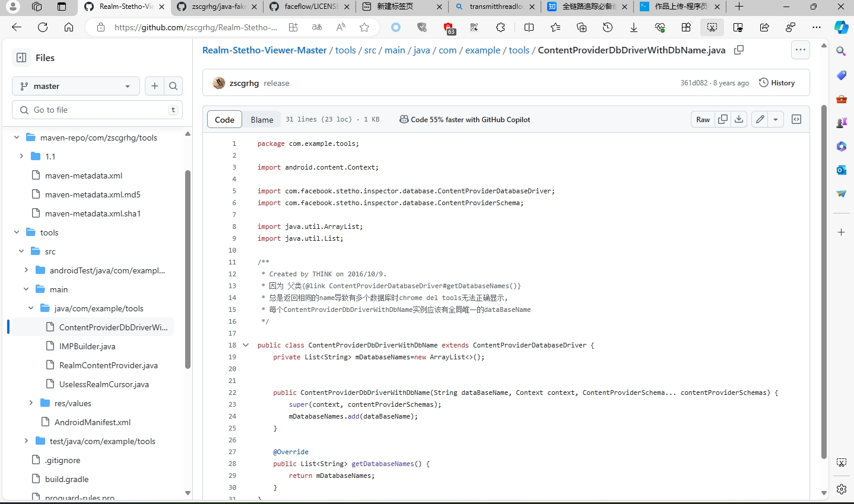Add a file with the plus button
Image resolution: width=854 pixels, height=504 pixels.
(x=155, y=86)
